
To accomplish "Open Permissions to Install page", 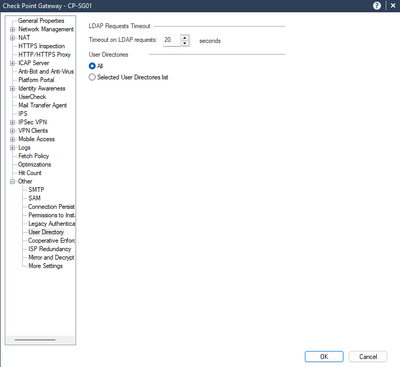I will click(x=51, y=215).
